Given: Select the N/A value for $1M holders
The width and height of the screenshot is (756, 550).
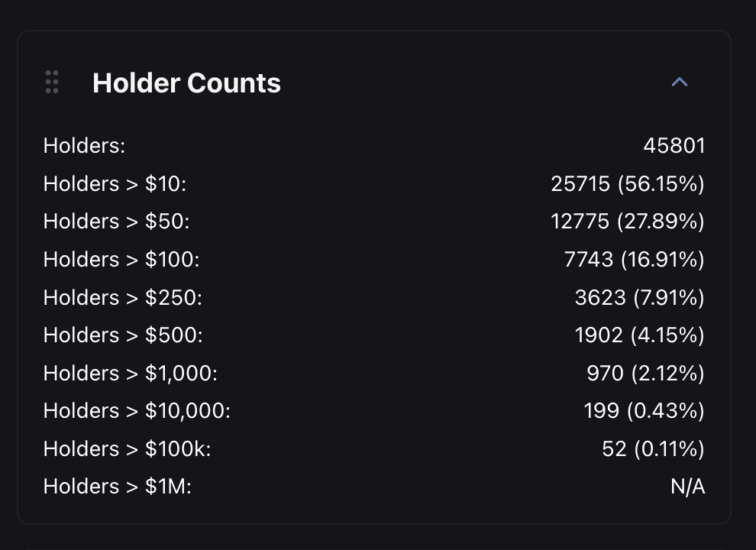Looking at the screenshot, I should [688, 486].
